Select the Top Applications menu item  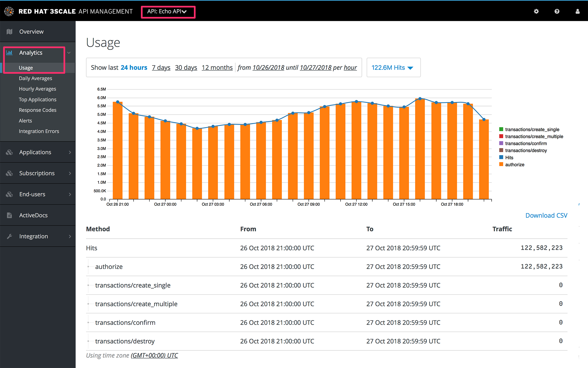point(37,99)
